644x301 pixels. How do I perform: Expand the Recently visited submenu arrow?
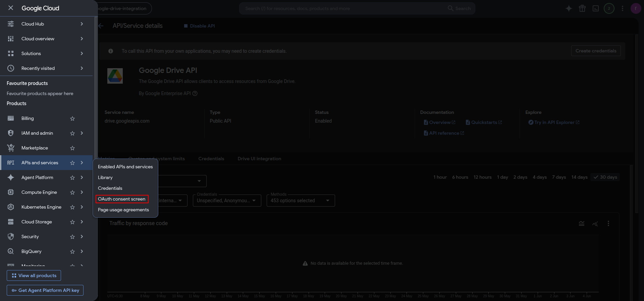(x=82, y=68)
